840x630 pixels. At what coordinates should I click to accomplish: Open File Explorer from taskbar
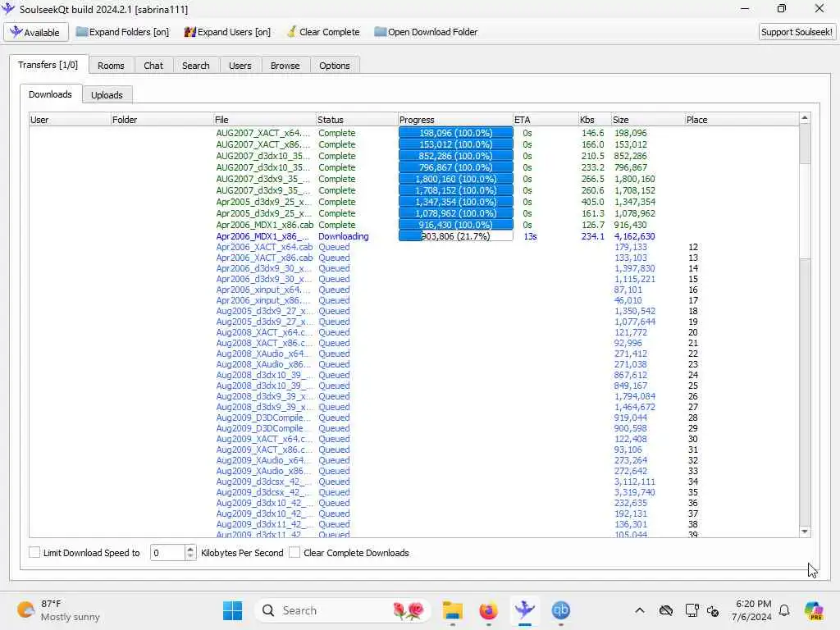point(453,610)
